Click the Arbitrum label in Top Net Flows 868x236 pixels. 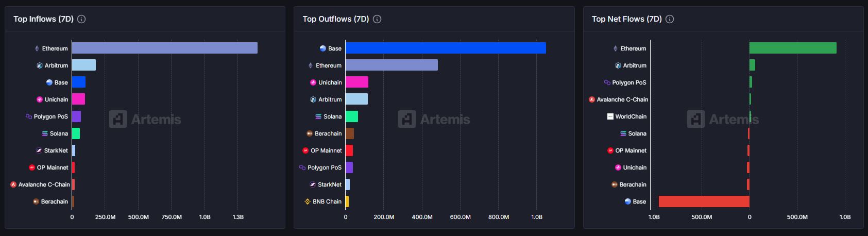click(635, 65)
